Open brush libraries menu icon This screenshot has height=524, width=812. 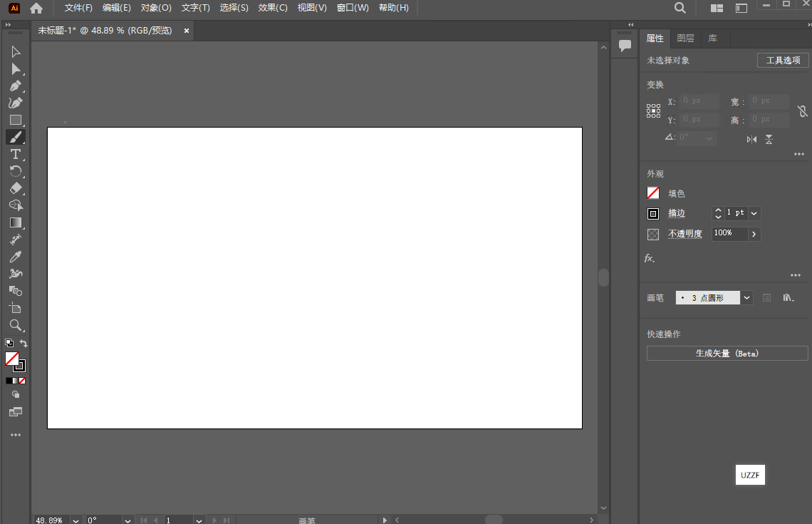coord(788,297)
